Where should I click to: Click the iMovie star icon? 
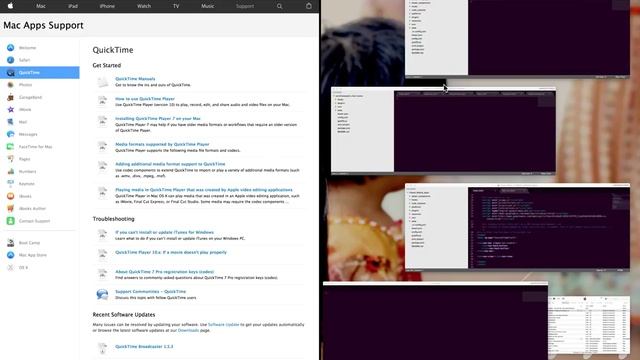11,109
